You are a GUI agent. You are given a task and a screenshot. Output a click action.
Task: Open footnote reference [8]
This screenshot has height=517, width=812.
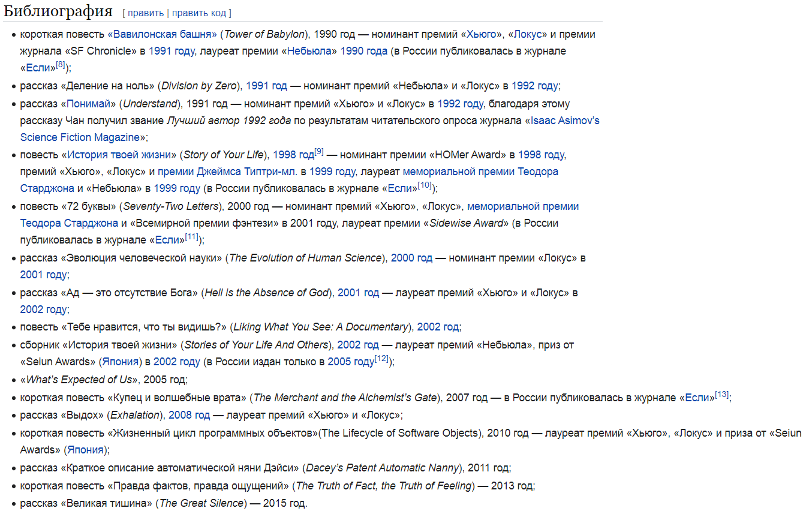point(61,65)
